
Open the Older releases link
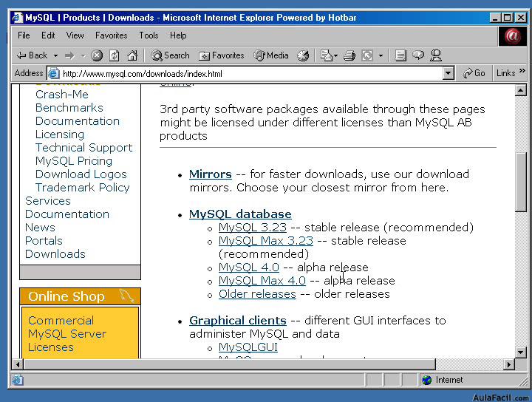pyautogui.click(x=257, y=294)
